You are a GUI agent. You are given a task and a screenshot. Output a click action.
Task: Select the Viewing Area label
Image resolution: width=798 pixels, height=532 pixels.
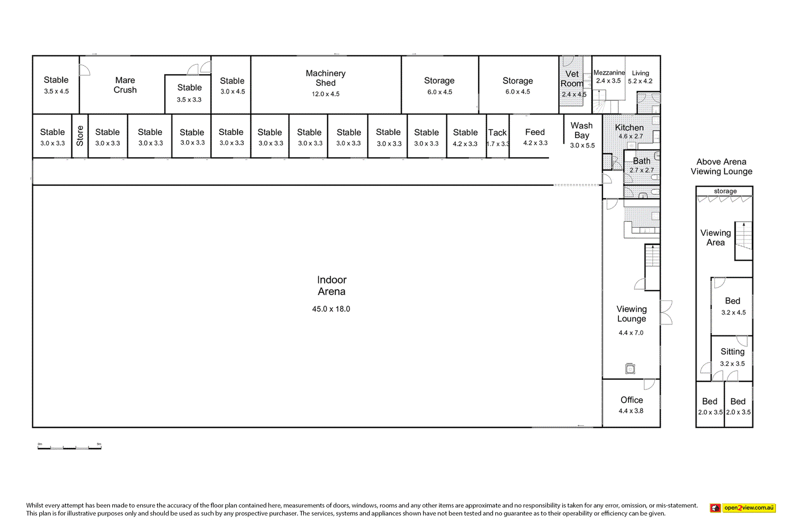716,237
